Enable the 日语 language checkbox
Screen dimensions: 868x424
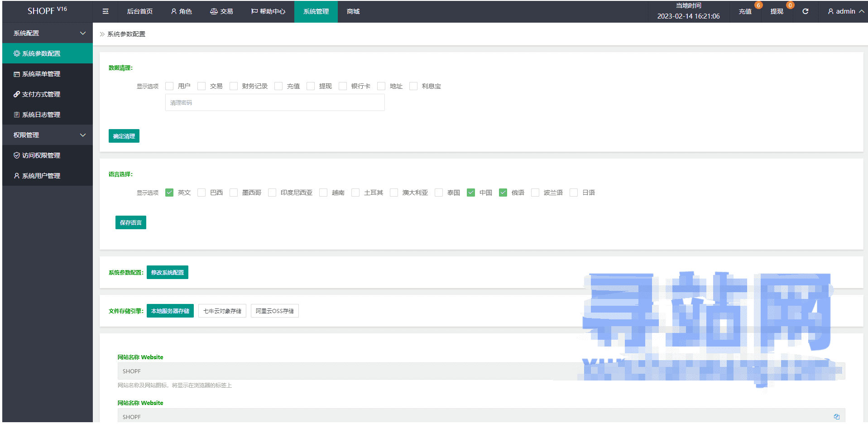[x=574, y=193]
